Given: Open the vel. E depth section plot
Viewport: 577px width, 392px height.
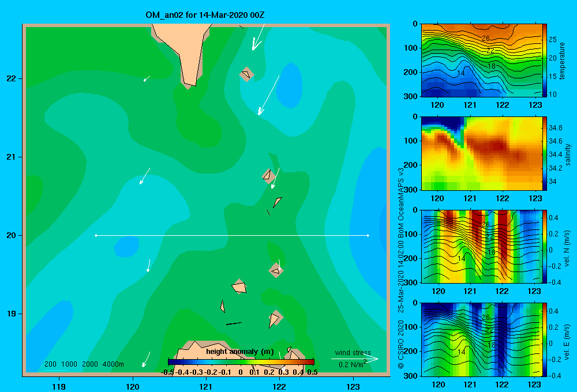Looking at the screenshot, I should [482, 340].
